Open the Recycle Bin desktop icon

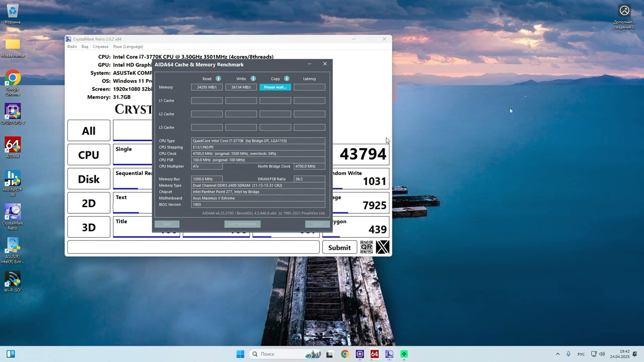(x=13, y=14)
